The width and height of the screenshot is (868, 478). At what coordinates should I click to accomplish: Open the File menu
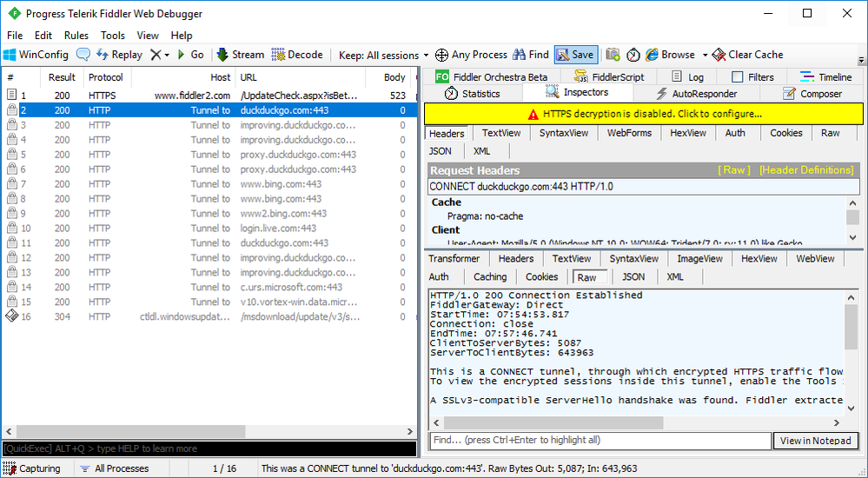tap(15, 36)
